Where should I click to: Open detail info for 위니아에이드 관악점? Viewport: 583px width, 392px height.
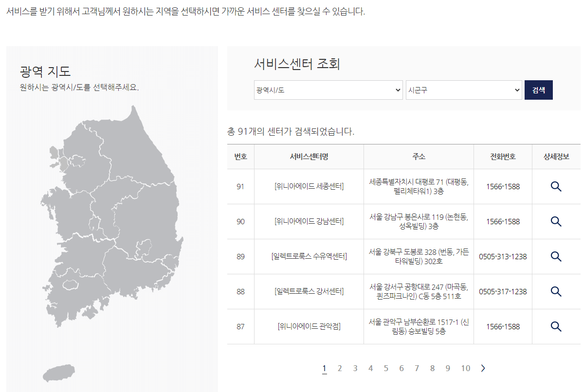(556, 326)
